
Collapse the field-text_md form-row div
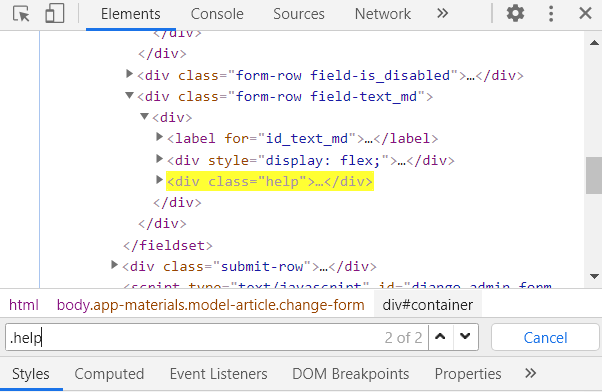pos(129,95)
